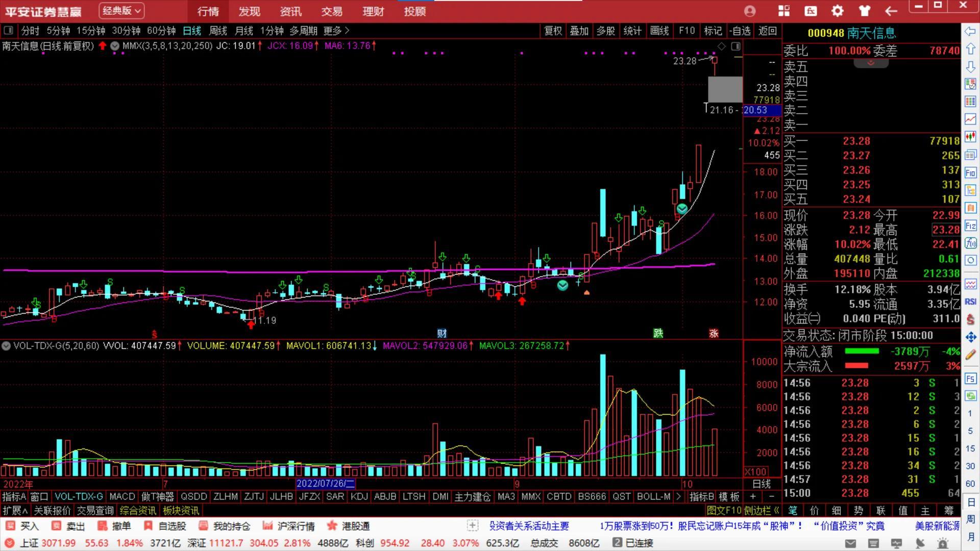Screen dimensions: 980x551
Task: Switch sidebar period to 周
Action: pos(970,519)
